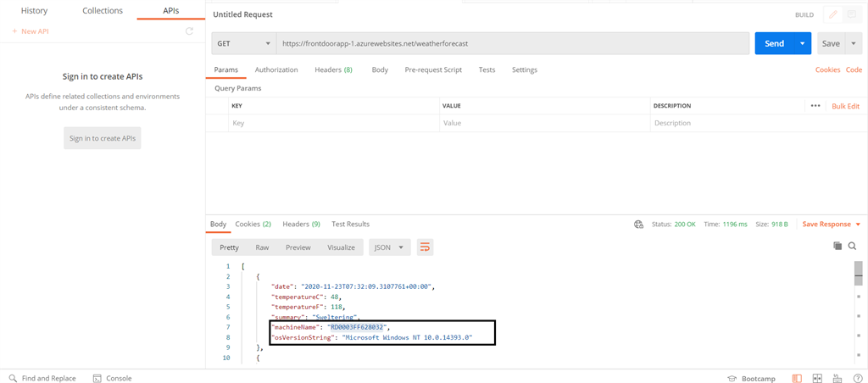
Task: Open Find and Replace in the status bar
Action: pyautogui.click(x=42, y=379)
